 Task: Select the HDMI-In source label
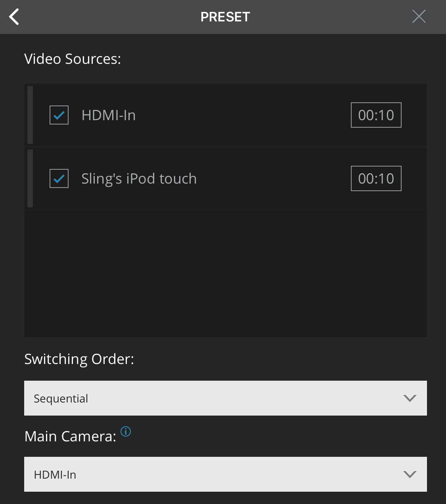pos(109,115)
